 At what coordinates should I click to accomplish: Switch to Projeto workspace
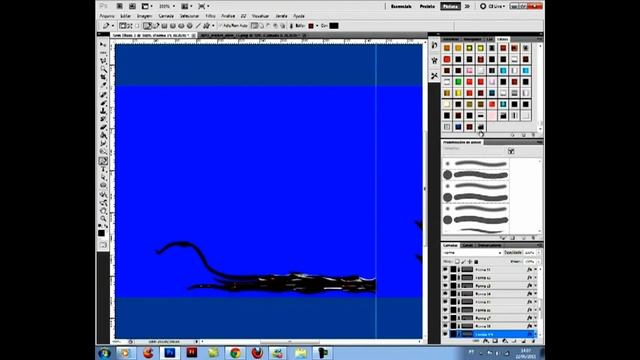[427, 6]
